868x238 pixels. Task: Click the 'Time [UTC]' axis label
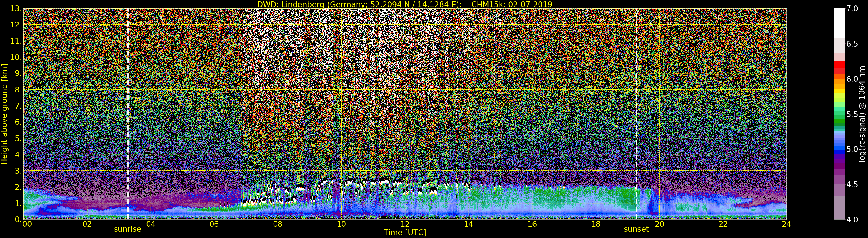tap(405, 233)
